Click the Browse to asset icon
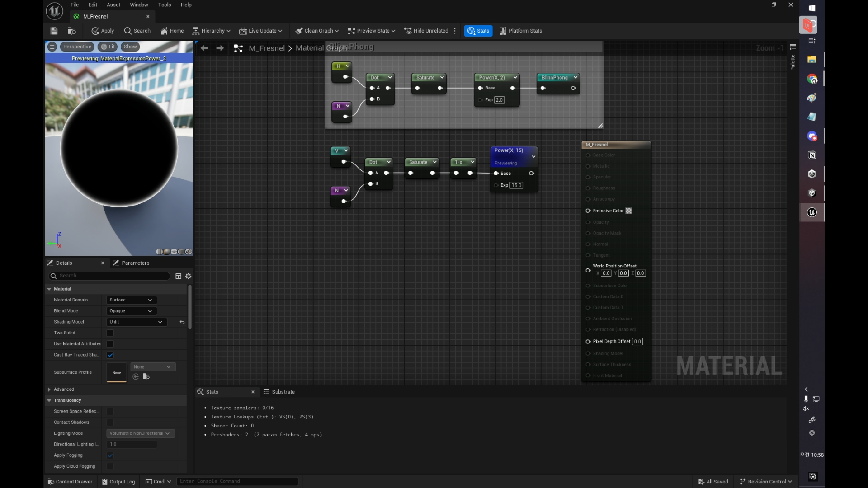 click(x=71, y=31)
